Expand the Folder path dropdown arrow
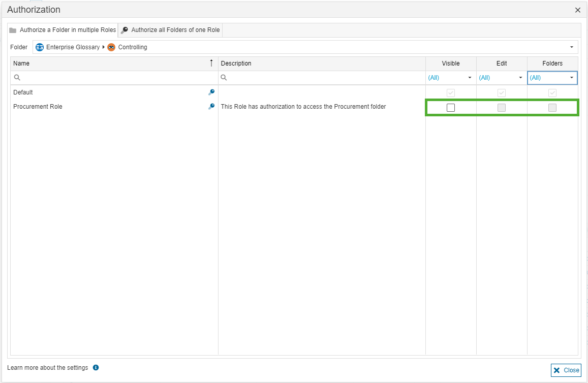Viewport: 588px width, 383px height. coord(572,47)
